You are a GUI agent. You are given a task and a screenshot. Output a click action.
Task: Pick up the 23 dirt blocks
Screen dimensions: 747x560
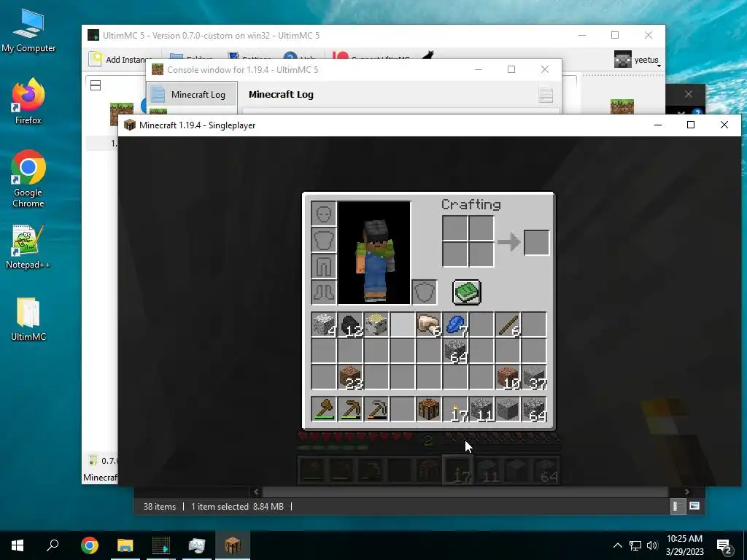click(x=350, y=377)
